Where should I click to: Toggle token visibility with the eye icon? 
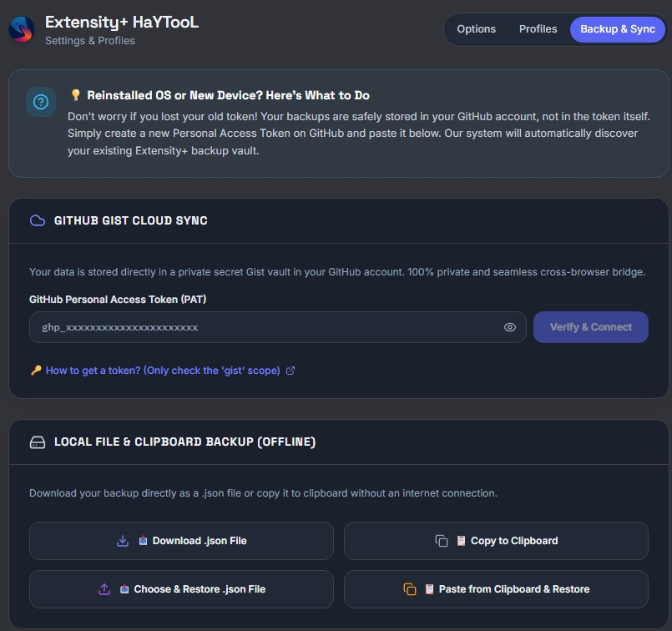coord(509,327)
